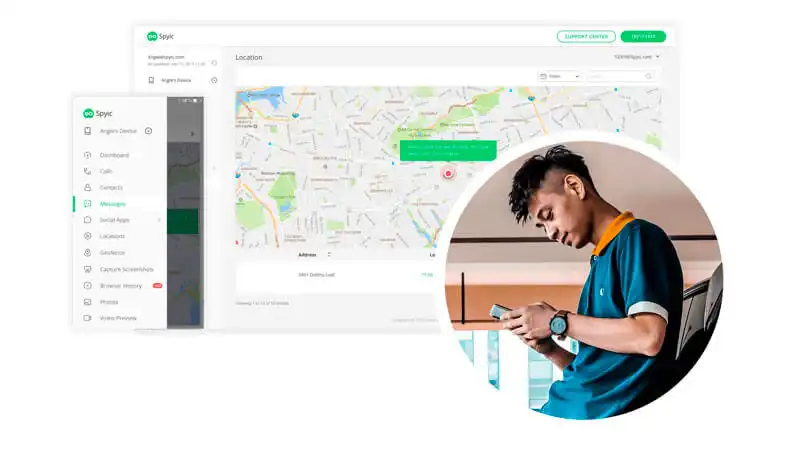Click the search magnifier icon above the map
The height and width of the screenshot is (450, 800).
(648, 77)
